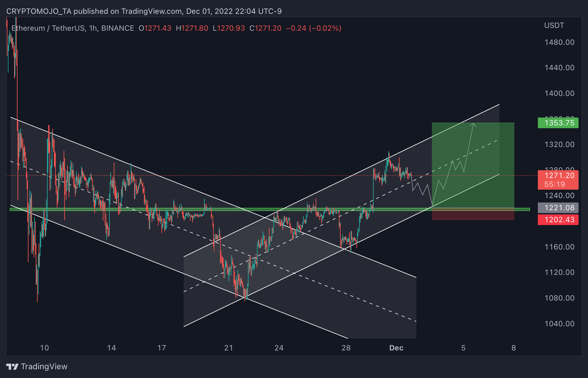The height and width of the screenshot is (378, 588).
Task: Click the 1480.00 price axis label
Action: [559, 42]
